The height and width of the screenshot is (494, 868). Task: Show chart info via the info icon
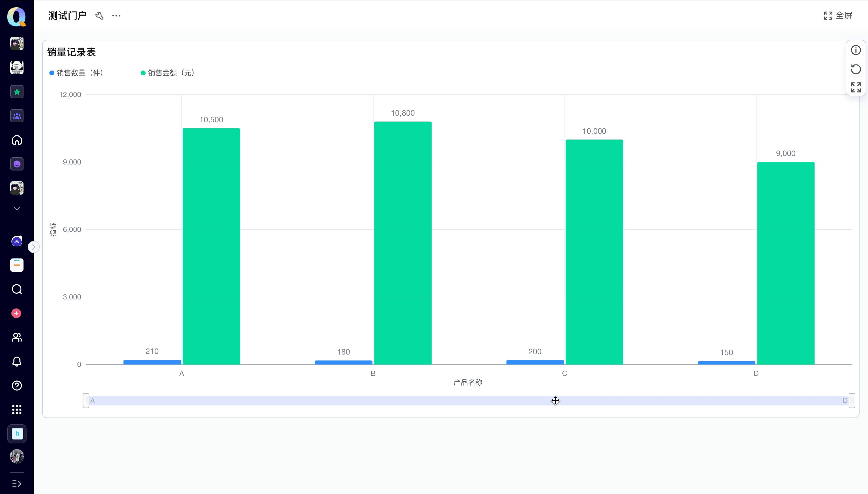point(856,50)
